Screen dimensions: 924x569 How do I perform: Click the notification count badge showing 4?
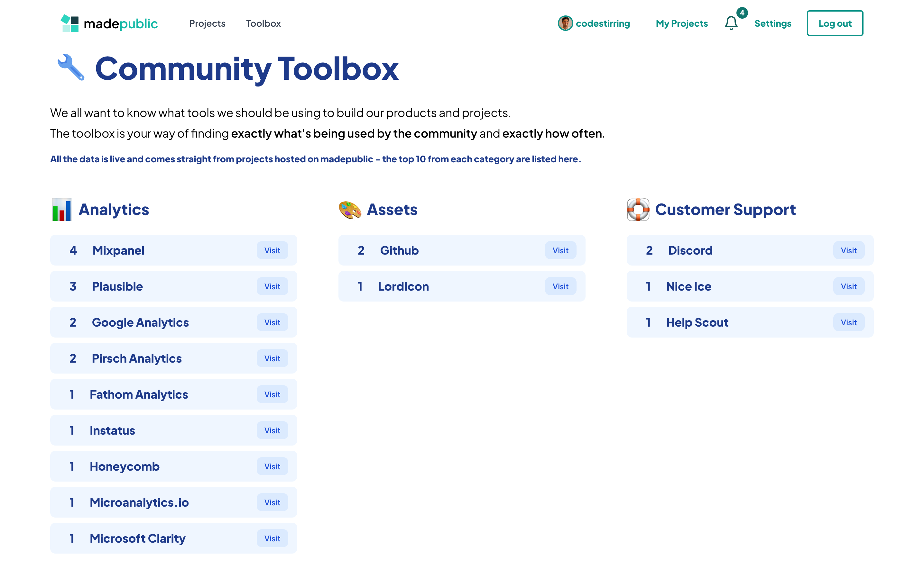[742, 13]
